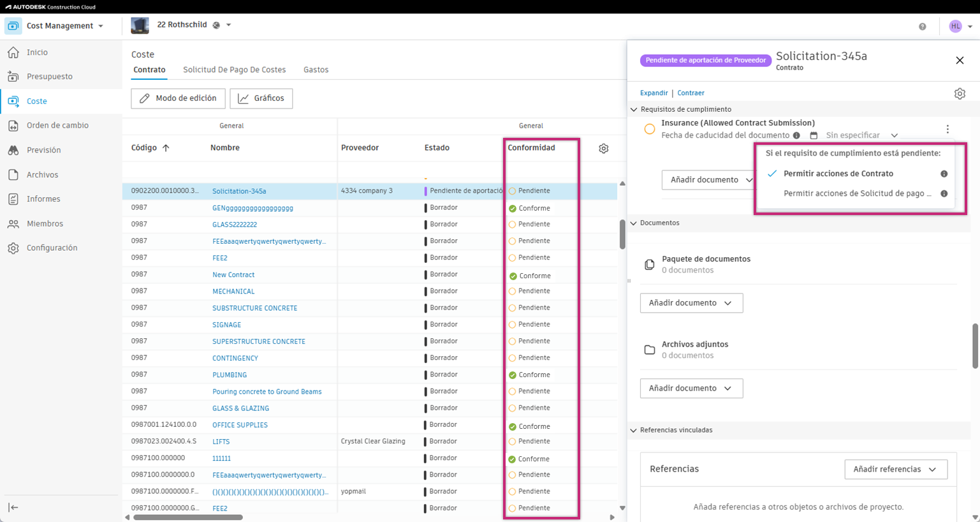Click the Previsión binoculars icon
The height and width of the screenshot is (522, 980).
pos(13,150)
